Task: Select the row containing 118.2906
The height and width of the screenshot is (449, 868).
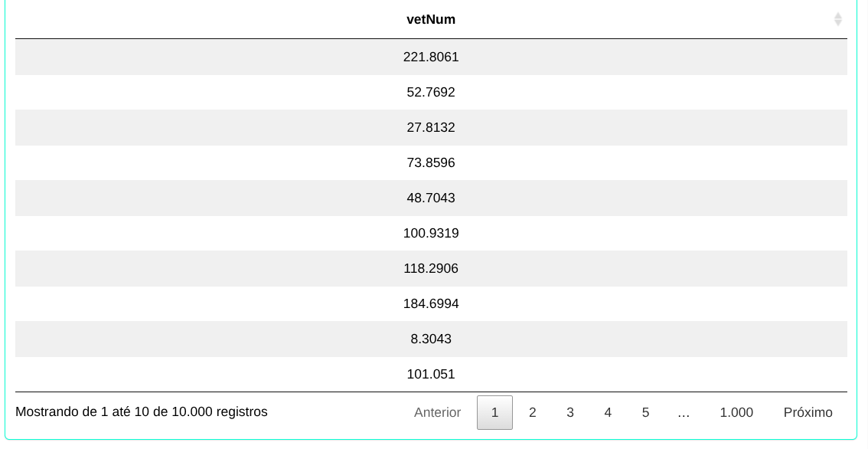Action: [430, 268]
